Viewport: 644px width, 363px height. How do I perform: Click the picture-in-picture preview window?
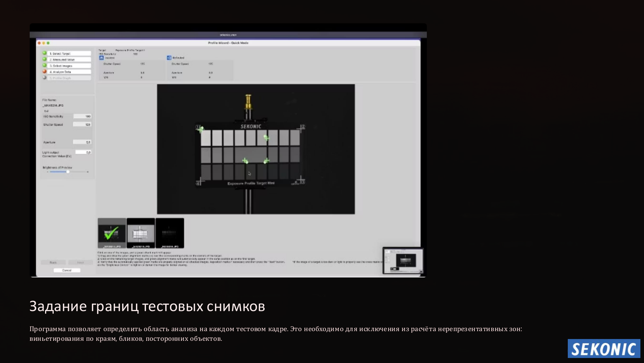click(403, 261)
